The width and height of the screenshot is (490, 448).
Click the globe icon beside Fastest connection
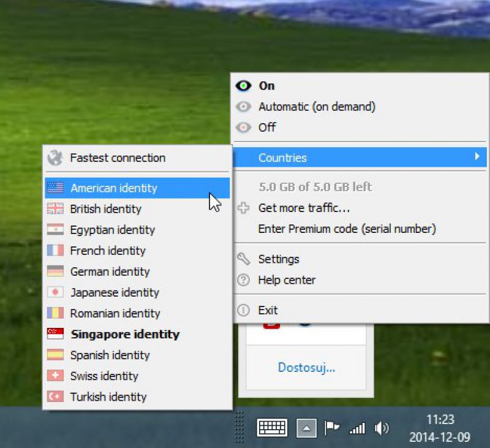pos(55,158)
